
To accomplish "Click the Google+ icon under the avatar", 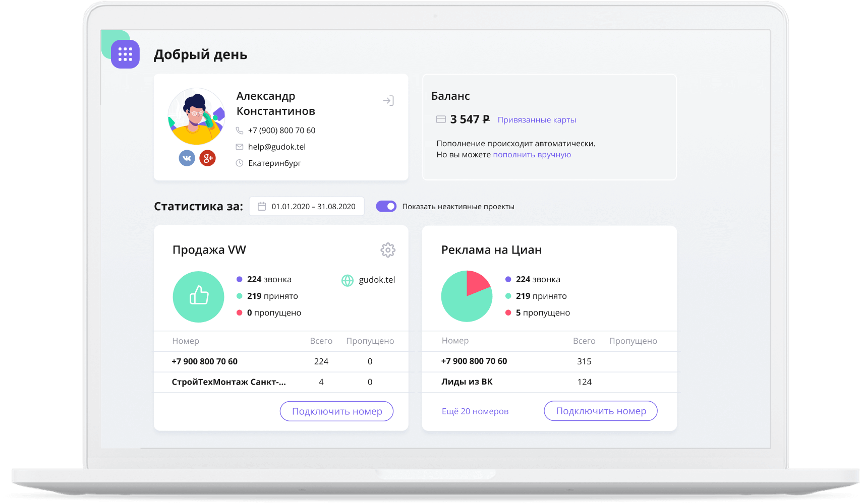I will (208, 158).
